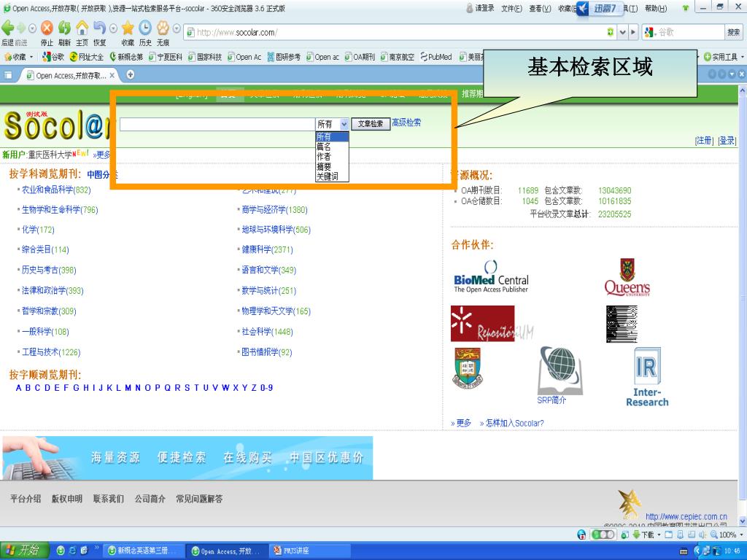Image resolution: width=747 pixels, height=560 pixels.
Task: Open the 文件(F) menu
Action: point(511,9)
